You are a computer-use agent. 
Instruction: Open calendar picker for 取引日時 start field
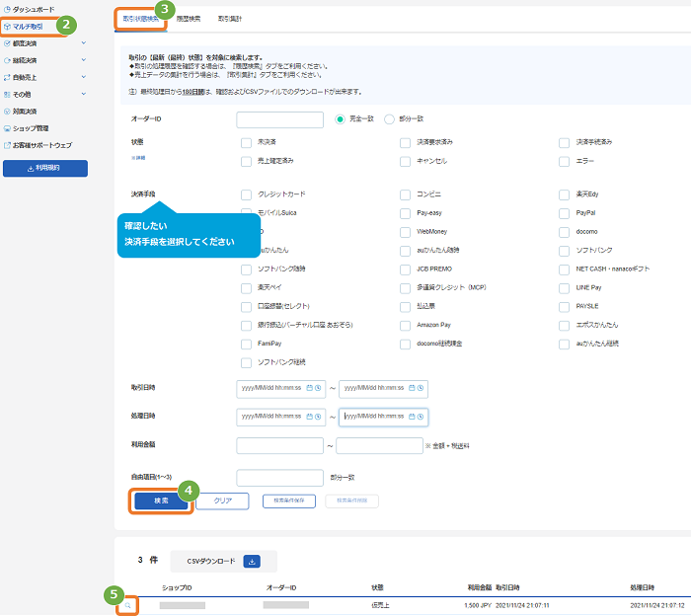coord(309,388)
